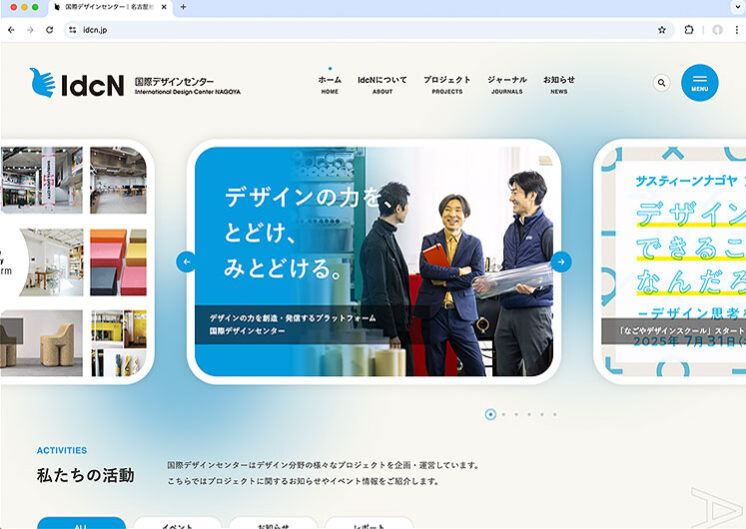Select the second carousel pagination dot

(503, 414)
